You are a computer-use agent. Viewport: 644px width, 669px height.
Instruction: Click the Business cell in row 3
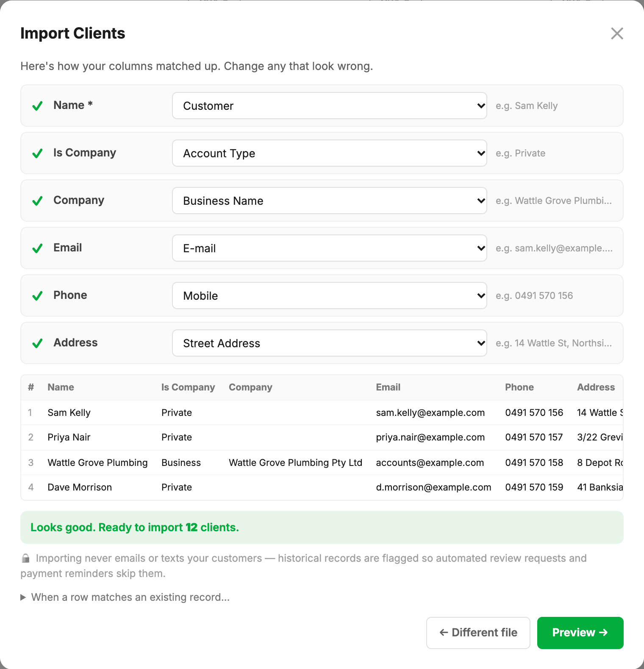pyautogui.click(x=181, y=463)
